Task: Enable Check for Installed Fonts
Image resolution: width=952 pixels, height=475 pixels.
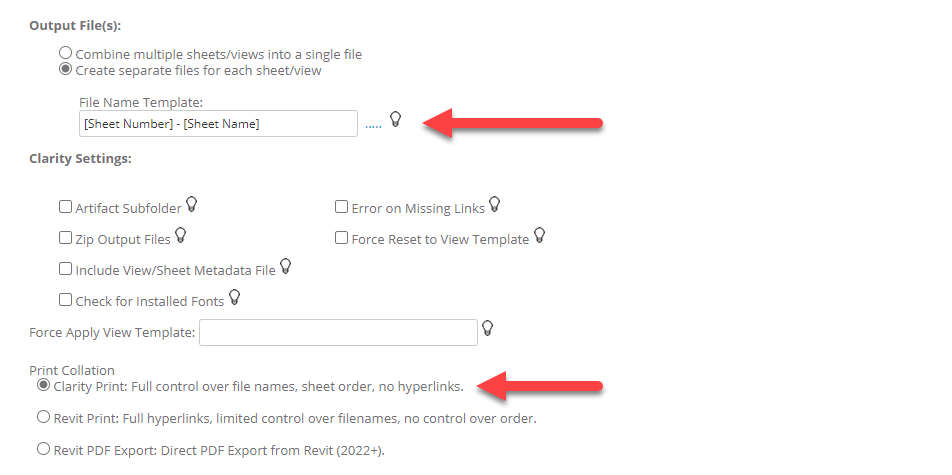Action: (66, 299)
